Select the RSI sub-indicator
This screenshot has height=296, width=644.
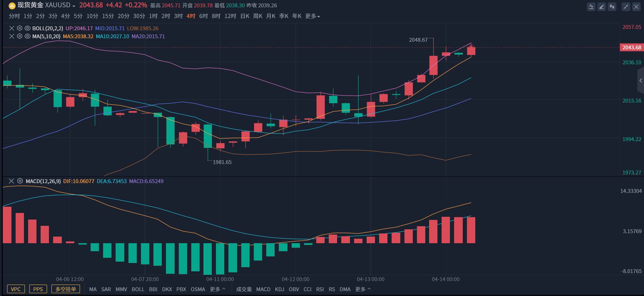click(320, 289)
